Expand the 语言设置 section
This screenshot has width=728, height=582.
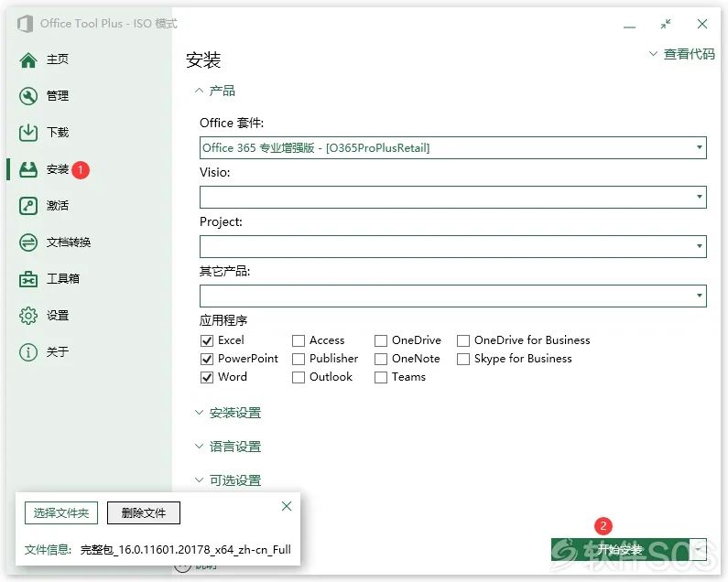tap(228, 447)
